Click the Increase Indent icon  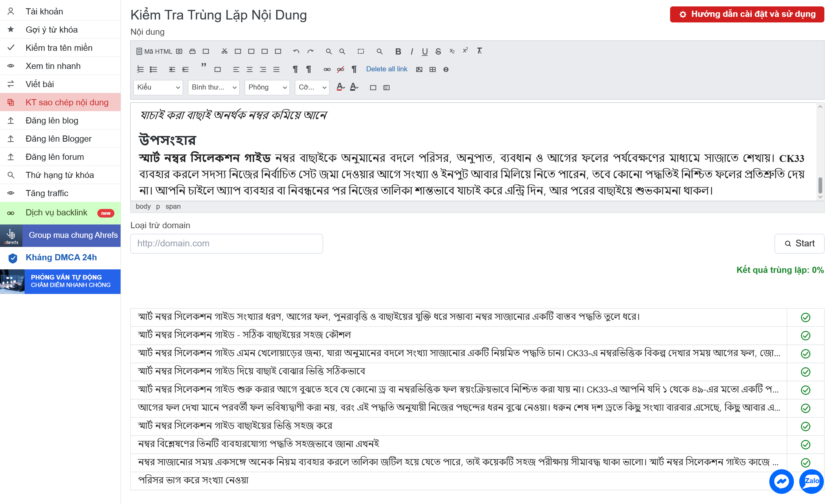186,69
